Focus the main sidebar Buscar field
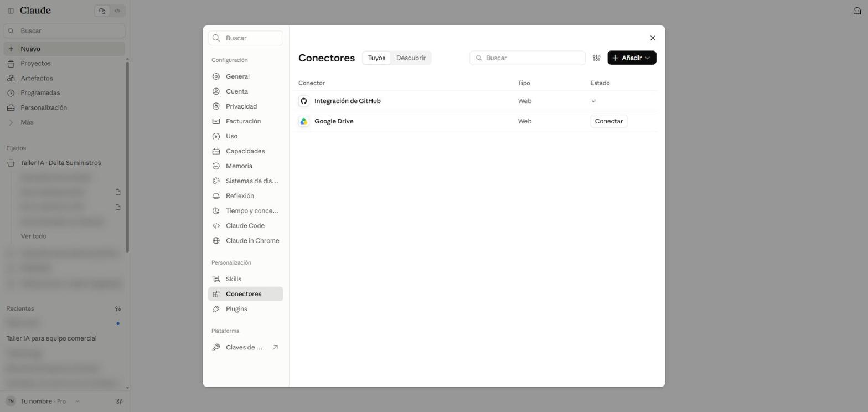 tap(64, 30)
